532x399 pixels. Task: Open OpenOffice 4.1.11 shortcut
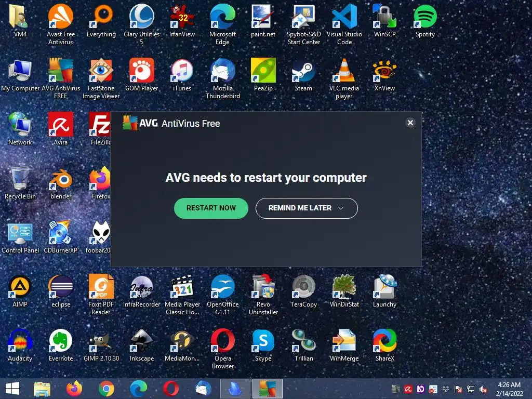[222, 294]
